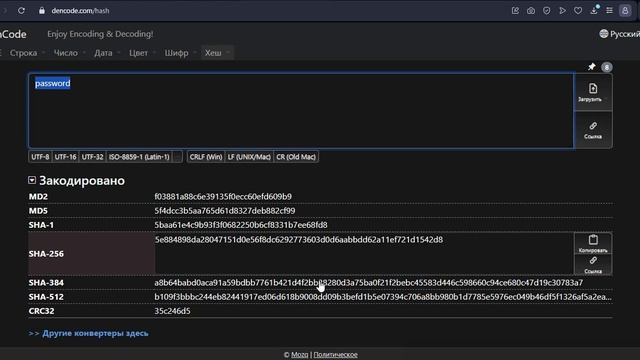Select UTF-8 encoding
Viewport: 640px width, 360px height.
click(x=40, y=157)
